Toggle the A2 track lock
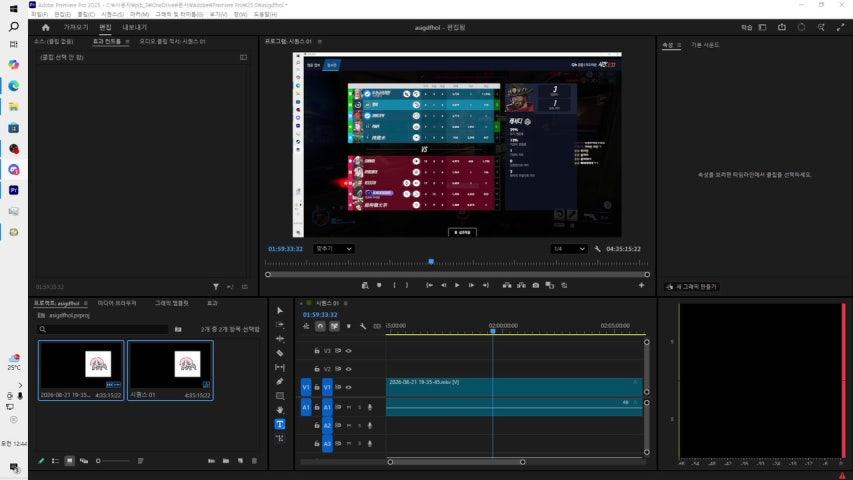This screenshot has height=480, width=853. click(x=317, y=426)
